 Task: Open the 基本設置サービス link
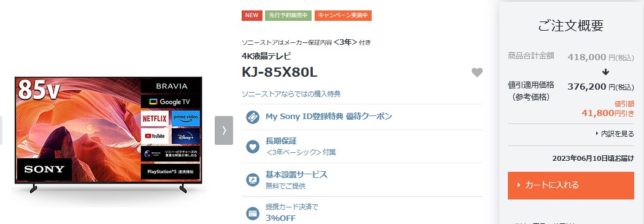click(x=296, y=174)
